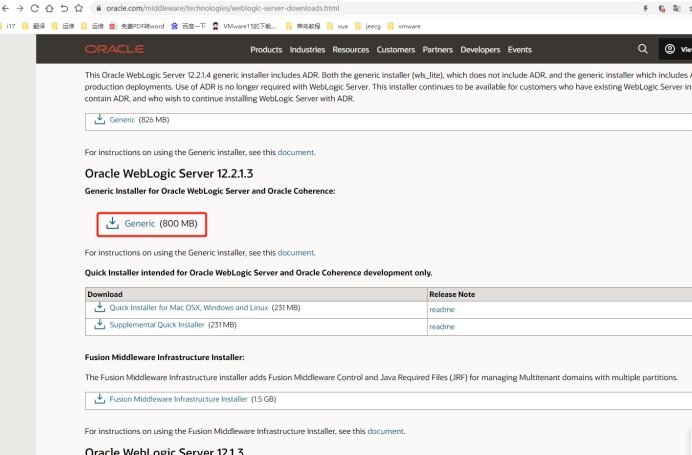Click the user account avatar icon
The width and height of the screenshot is (692, 455).
(669, 49)
